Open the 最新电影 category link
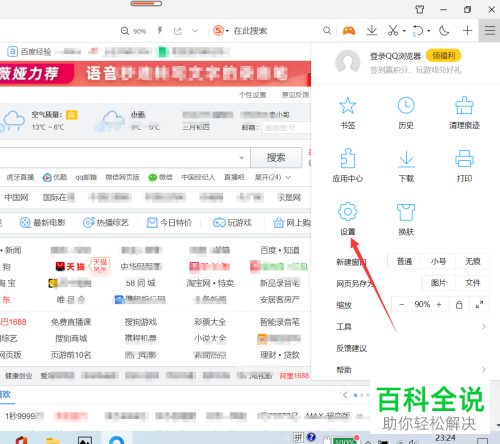The width and height of the screenshot is (500, 444). (x=43, y=223)
